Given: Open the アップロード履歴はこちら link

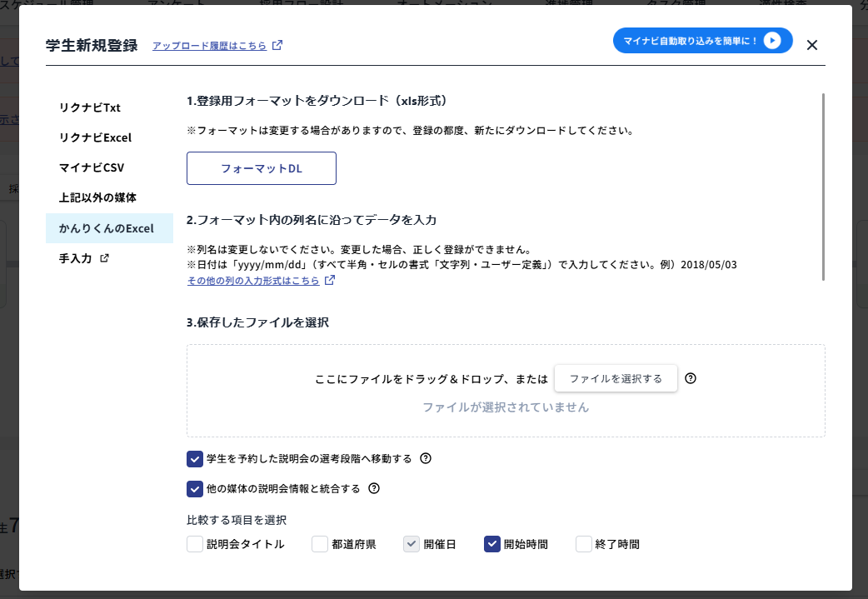Looking at the screenshot, I should tap(211, 45).
